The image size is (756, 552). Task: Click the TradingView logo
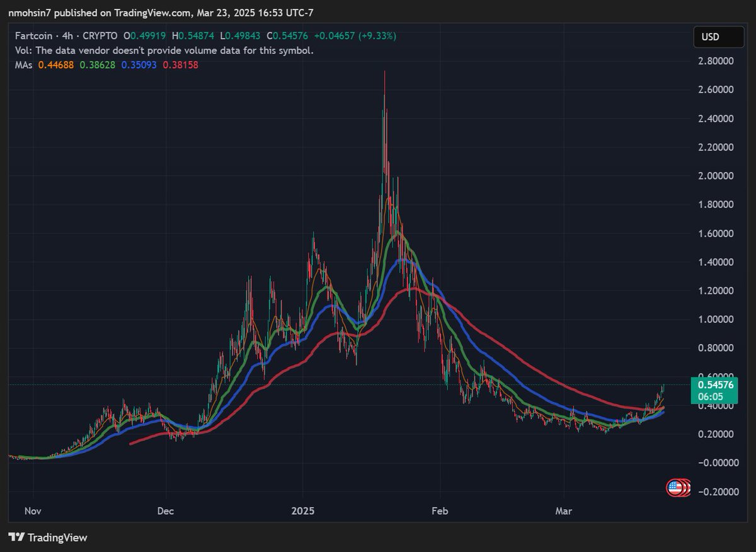48,538
